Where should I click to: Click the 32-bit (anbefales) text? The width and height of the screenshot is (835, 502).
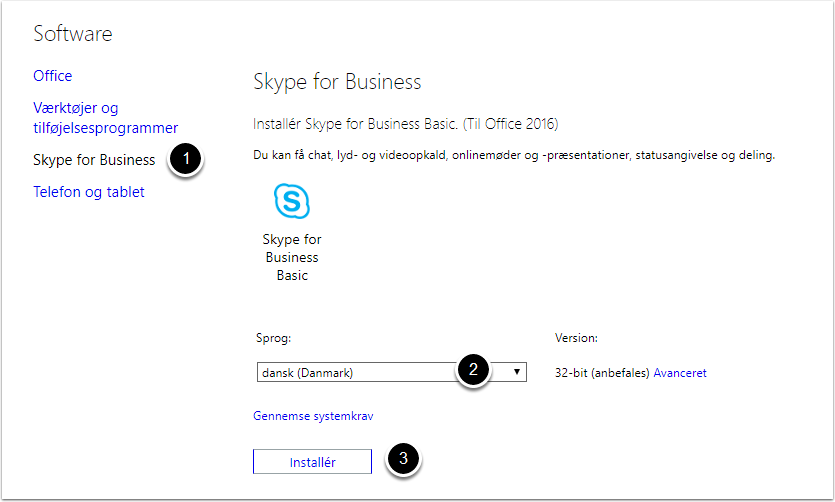(x=602, y=373)
